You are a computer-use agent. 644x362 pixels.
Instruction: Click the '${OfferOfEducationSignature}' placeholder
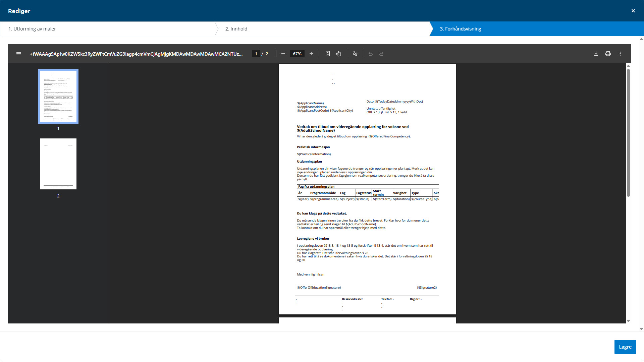[x=319, y=288]
